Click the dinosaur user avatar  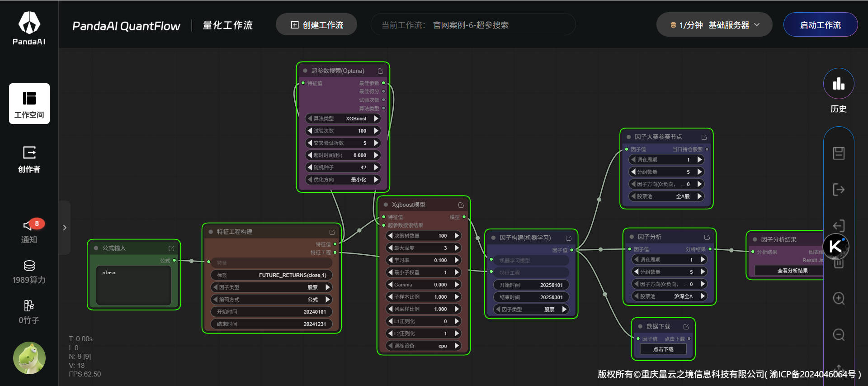tap(29, 357)
